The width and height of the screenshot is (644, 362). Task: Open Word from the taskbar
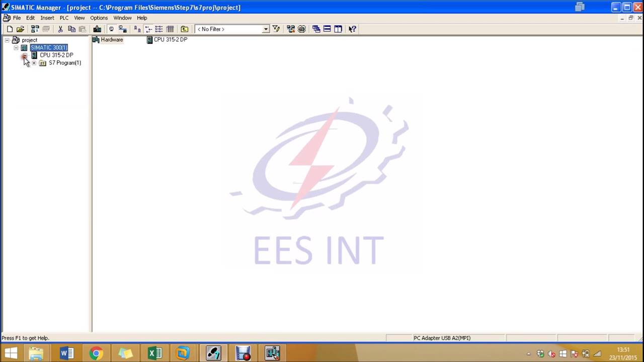tap(66, 353)
